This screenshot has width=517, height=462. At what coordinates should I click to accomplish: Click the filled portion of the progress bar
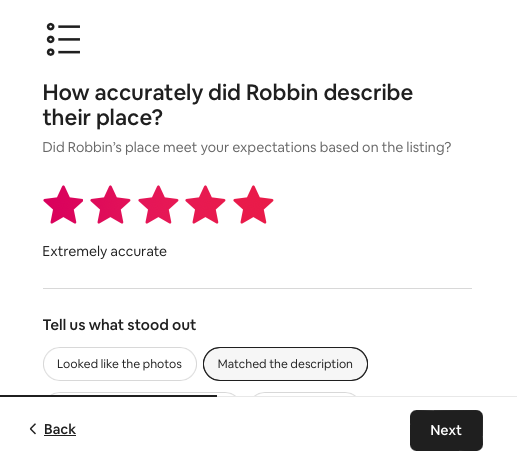click(108, 396)
